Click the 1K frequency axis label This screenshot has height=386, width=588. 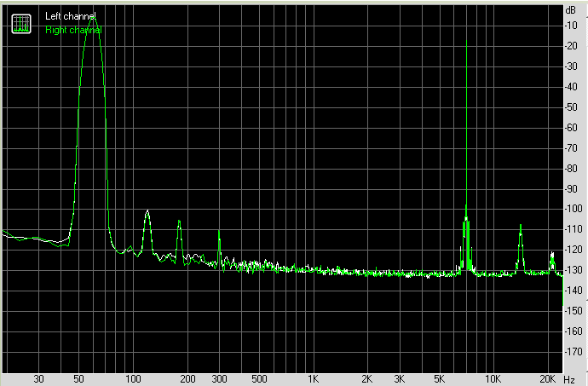click(x=313, y=377)
